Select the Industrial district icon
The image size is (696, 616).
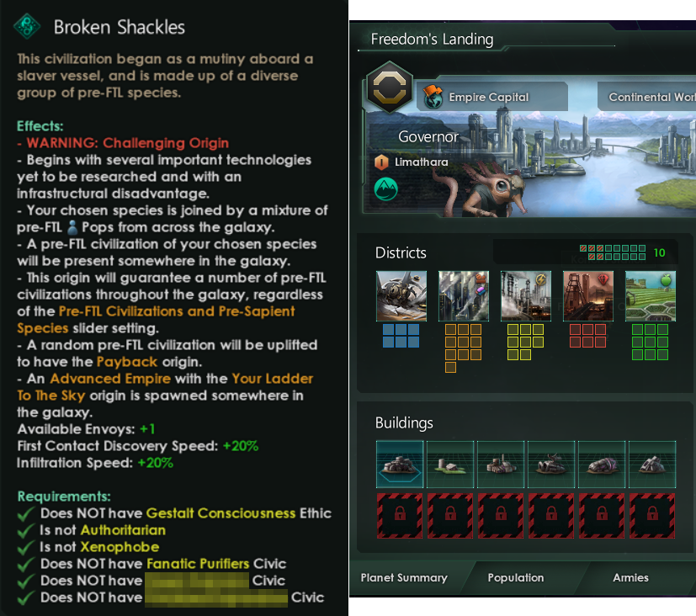(x=464, y=296)
